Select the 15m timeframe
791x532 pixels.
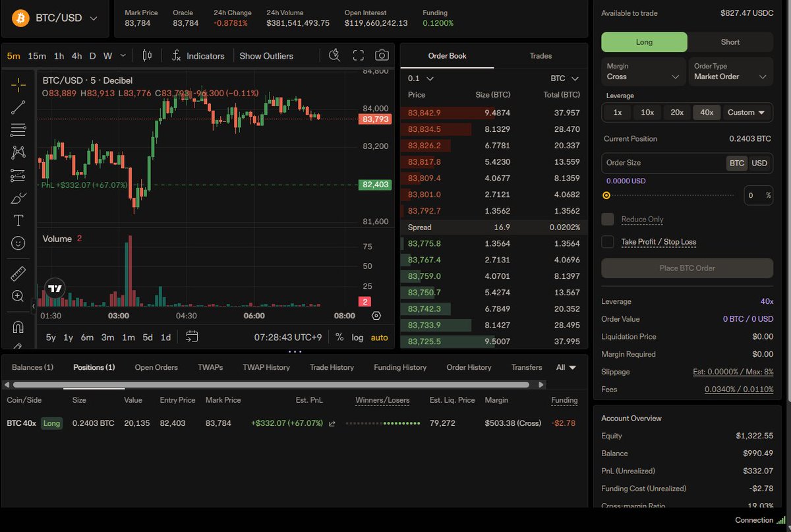pyautogui.click(x=37, y=56)
